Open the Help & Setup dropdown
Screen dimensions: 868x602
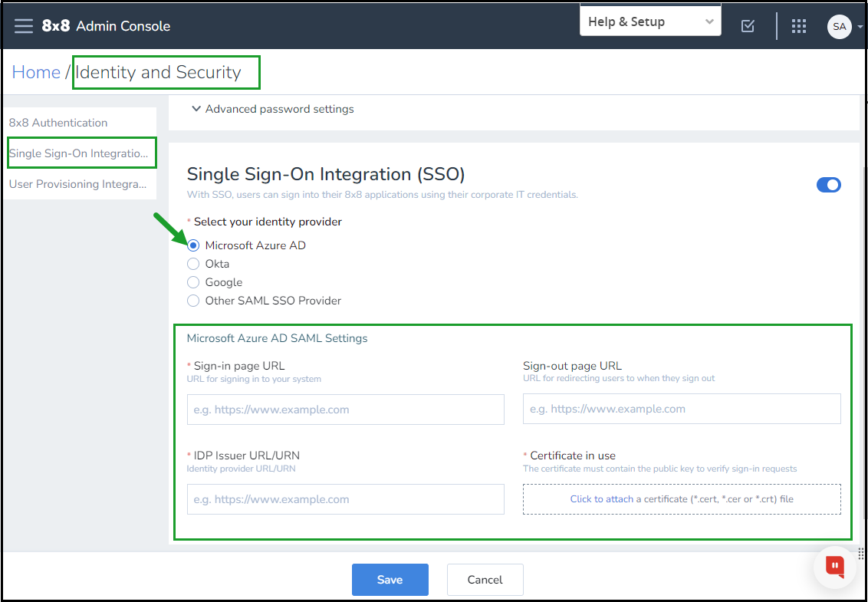(x=650, y=22)
